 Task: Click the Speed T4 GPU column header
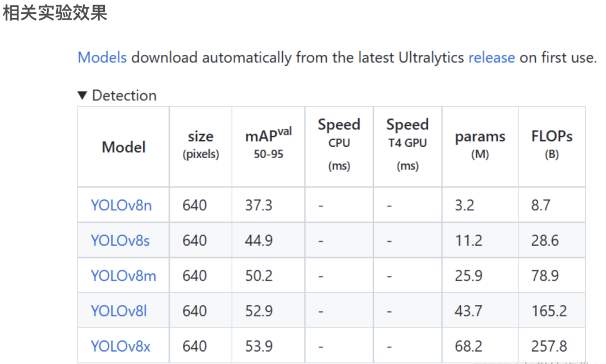408,144
